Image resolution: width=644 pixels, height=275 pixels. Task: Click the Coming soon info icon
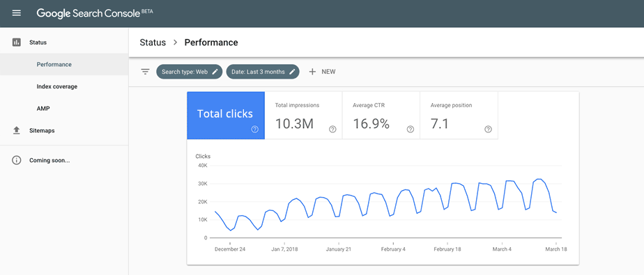(17, 161)
